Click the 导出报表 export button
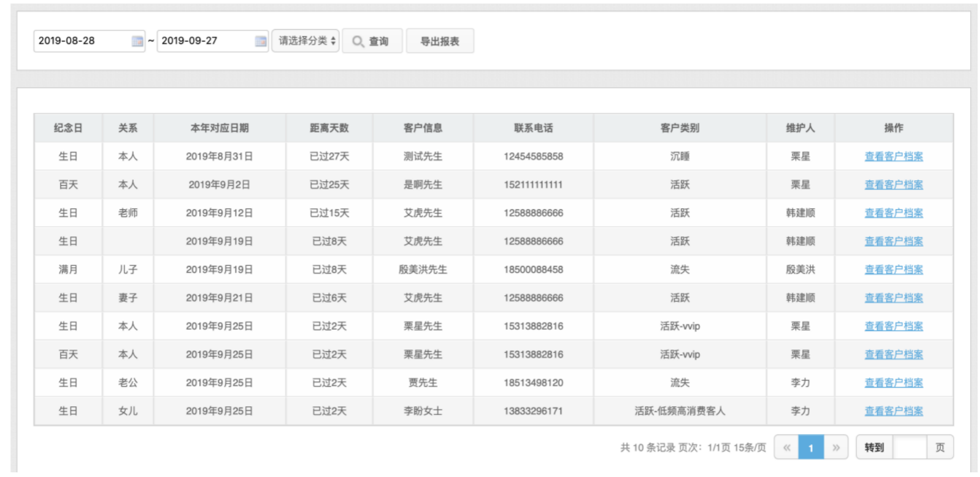Screen dimensions: 980x477 440,42
